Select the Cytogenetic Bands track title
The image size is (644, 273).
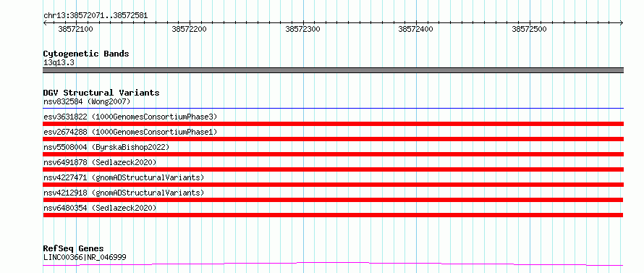(x=86, y=54)
